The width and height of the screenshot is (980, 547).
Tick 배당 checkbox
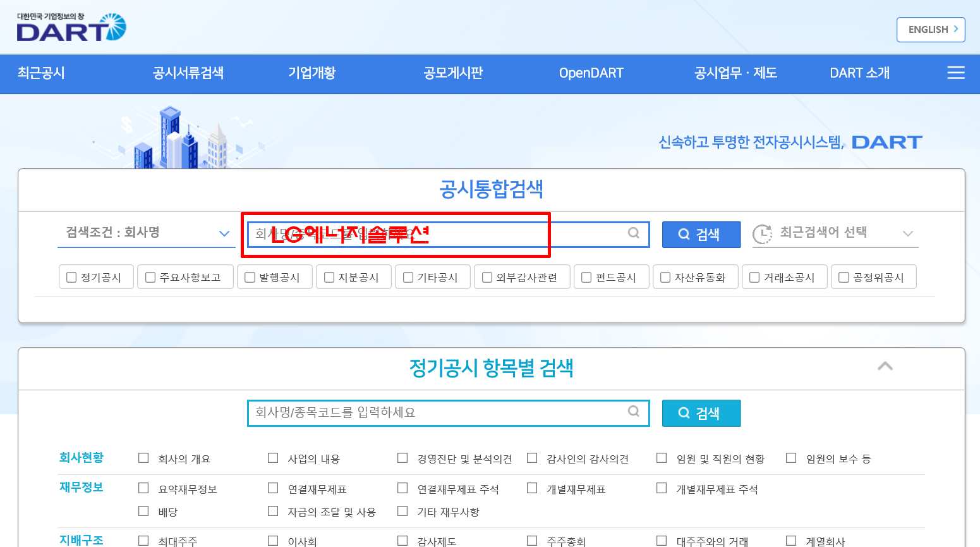[x=143, y=511]
